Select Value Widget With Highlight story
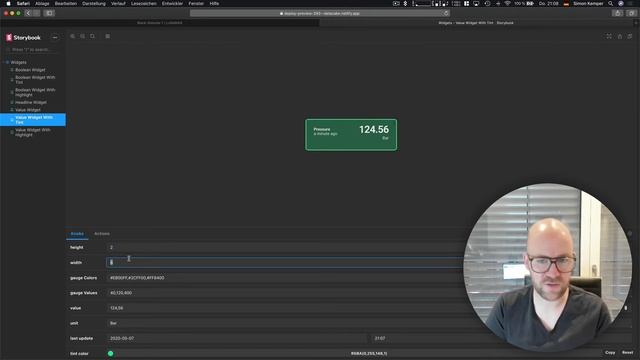 coord(33,132)
